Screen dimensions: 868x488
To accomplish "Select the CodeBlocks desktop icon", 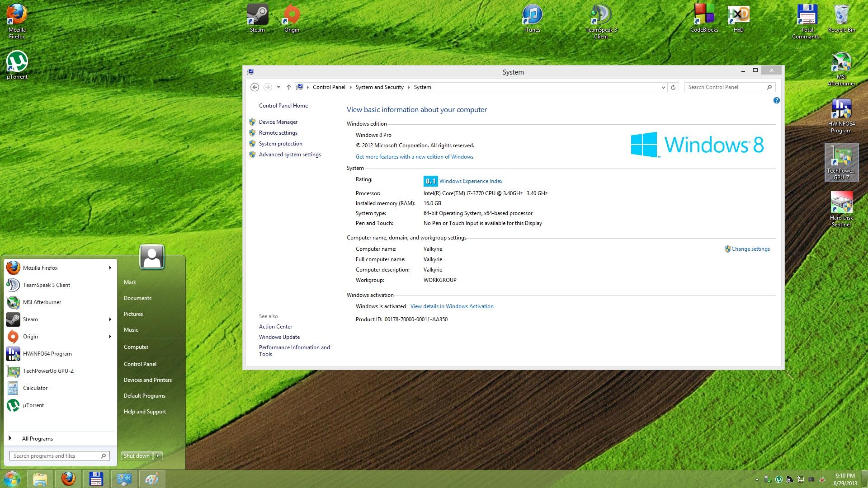I will (704, 19).
